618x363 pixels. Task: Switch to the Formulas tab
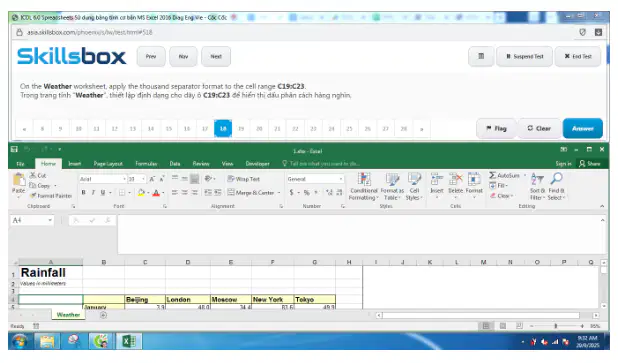click(146, 164)
